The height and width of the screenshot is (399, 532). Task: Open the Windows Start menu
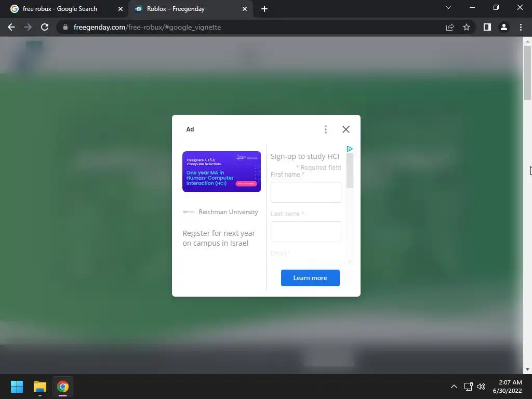17,387
